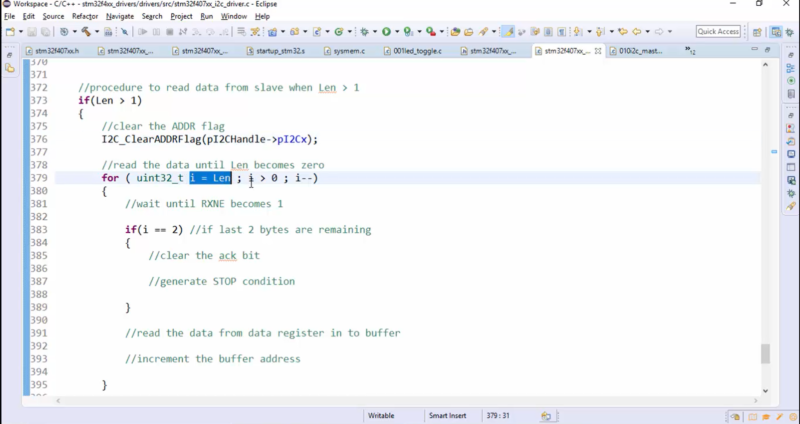Viewport: 800px width, 424px height.
Task: Click the Quick Access search field
Action: pyautogui.click(x=717, y=32)
